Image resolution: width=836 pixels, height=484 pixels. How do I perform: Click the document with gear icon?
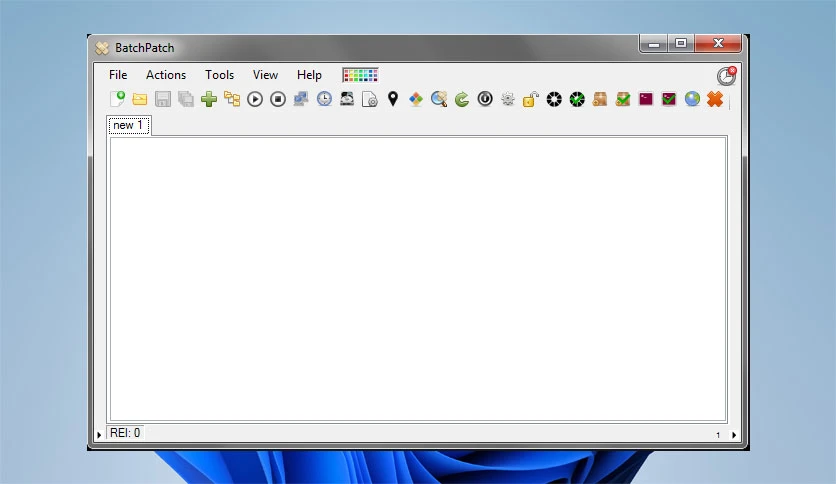(370, 99)
